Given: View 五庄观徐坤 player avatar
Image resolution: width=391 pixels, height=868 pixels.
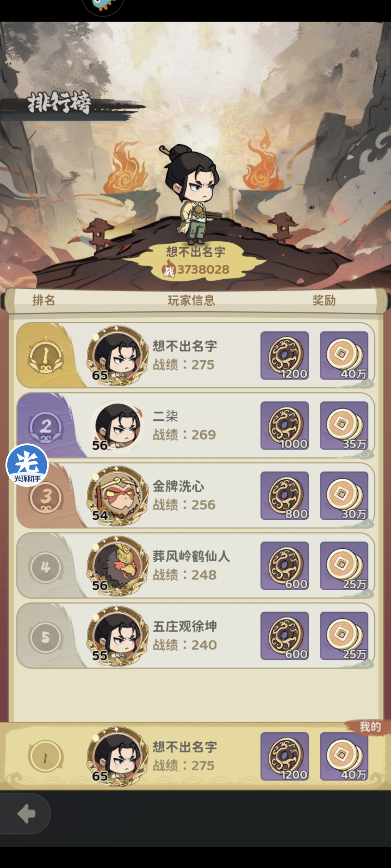Looking at the screenshot, I should [x=117, y=636].
